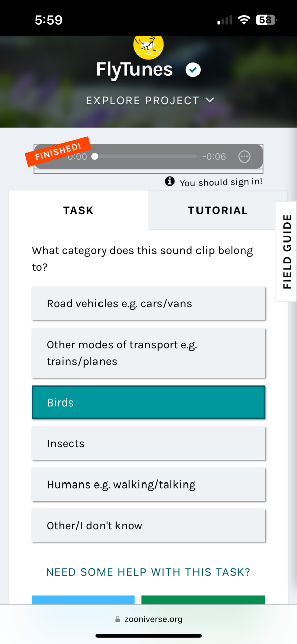Open the Field Guide side panel
297x644 pixels.
tap(286, 252)
